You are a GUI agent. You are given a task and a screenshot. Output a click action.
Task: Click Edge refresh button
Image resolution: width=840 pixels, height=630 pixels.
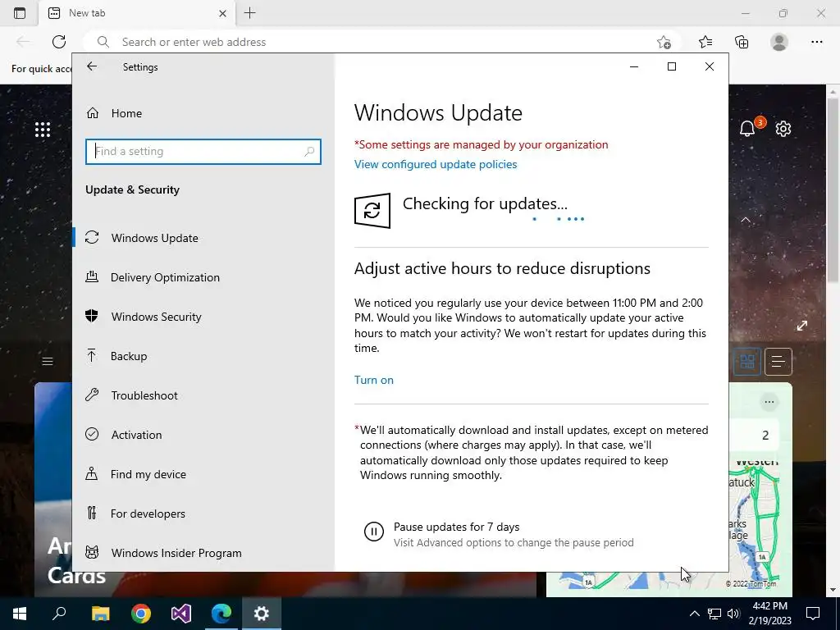[59, 42]
